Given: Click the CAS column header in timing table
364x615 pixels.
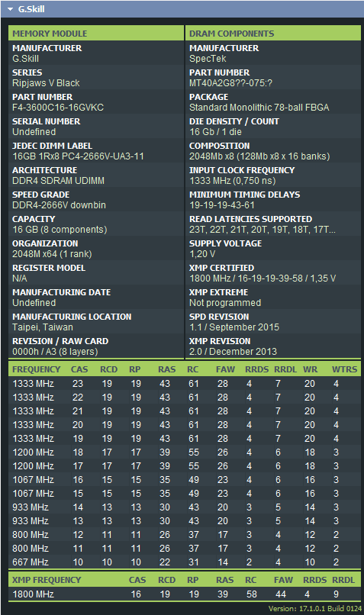Looking at the screenshot, I should coord(79,369).
